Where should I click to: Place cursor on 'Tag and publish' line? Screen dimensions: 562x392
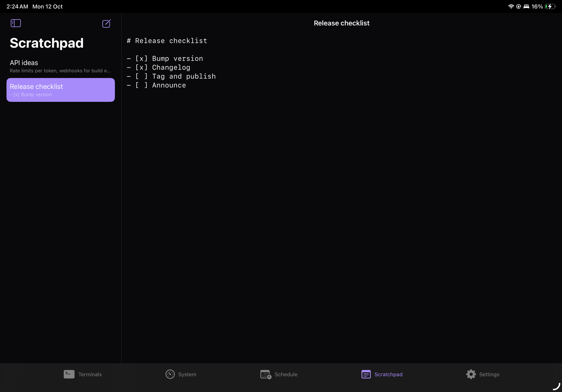[x=171, y=76]
